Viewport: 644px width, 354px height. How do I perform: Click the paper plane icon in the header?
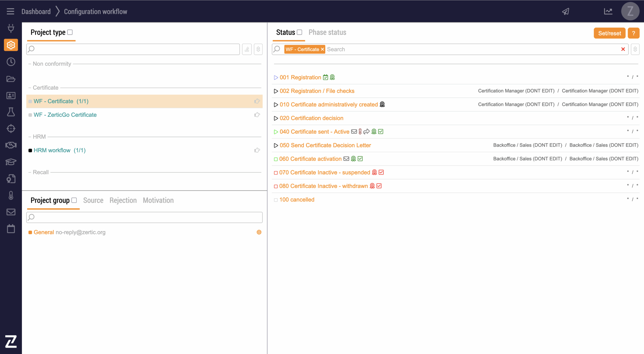pyautogui.click(x=566, y=12)
